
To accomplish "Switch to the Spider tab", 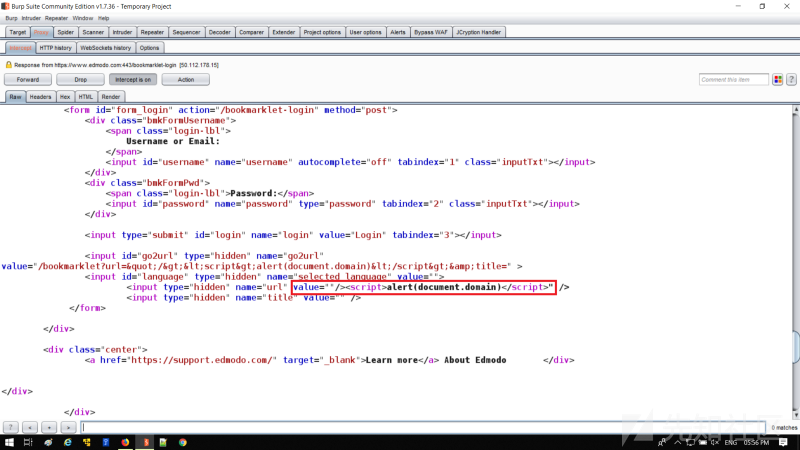I will 65,32.
